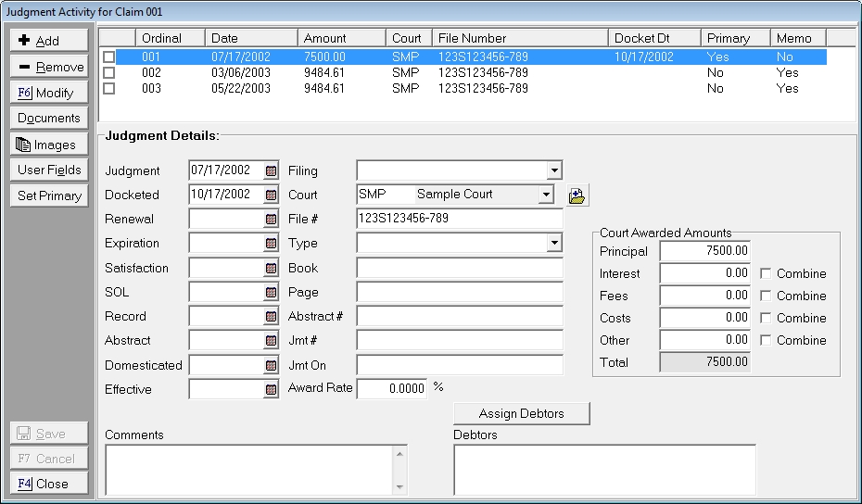Click the court lookup folder icon

pos(577,195)
